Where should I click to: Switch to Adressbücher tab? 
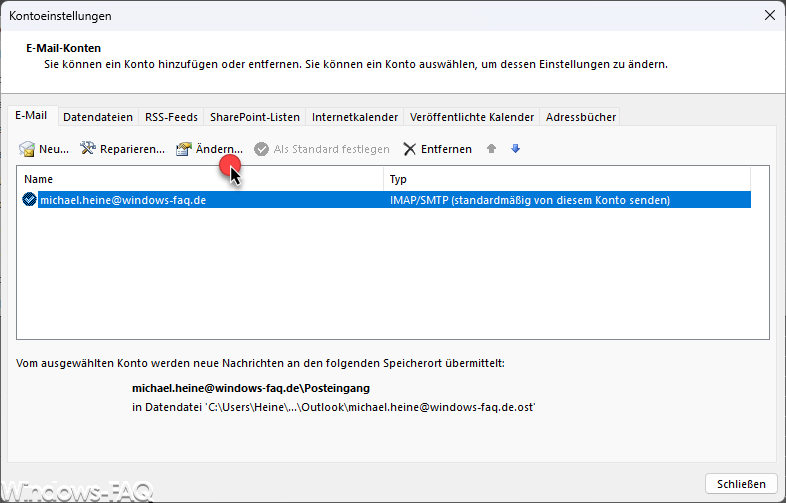[x=580, y=117]
